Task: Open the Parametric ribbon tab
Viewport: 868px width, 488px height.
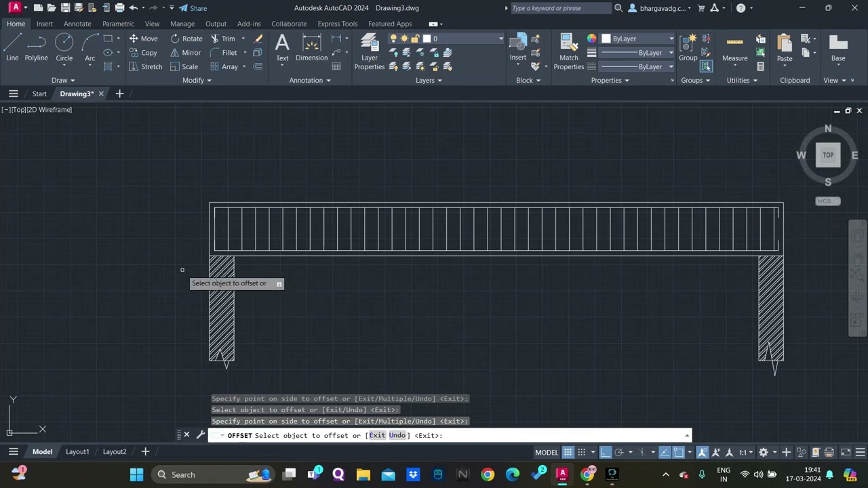Action: 118,24
